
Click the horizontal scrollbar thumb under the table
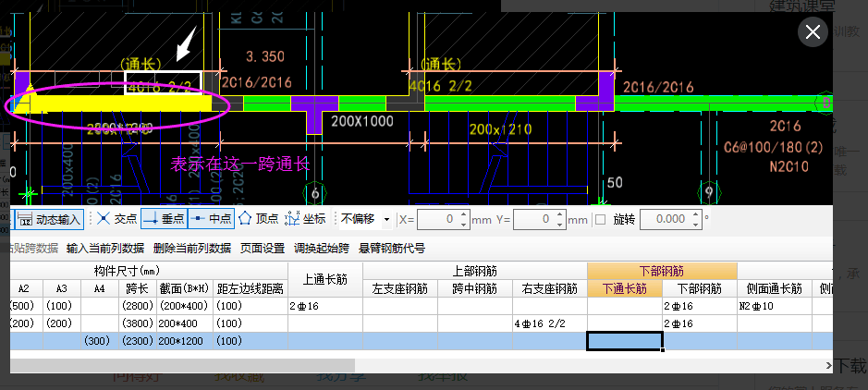pos(182,365)
